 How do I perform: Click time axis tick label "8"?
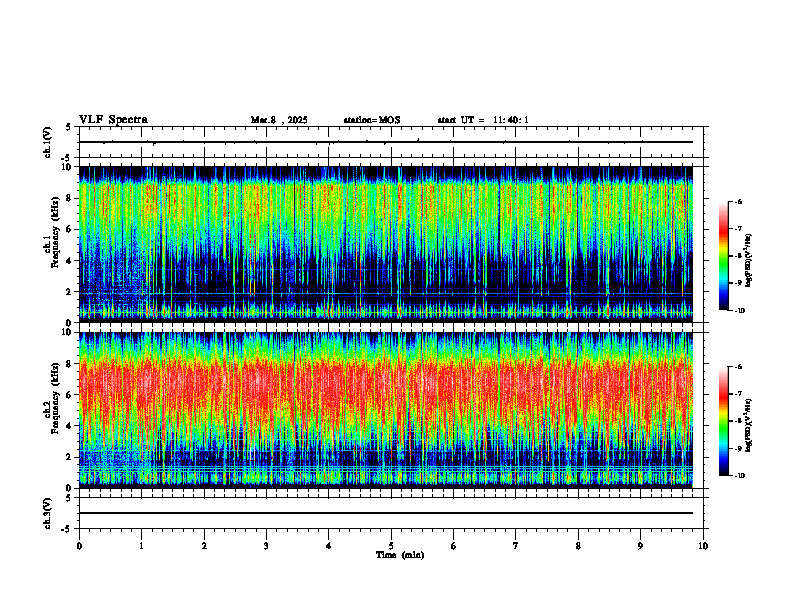578,546
